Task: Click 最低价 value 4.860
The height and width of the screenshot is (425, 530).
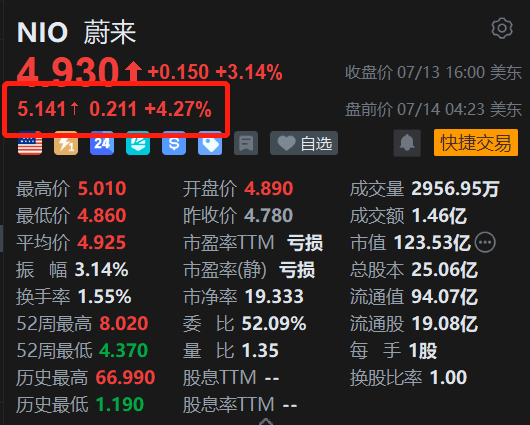Action: point(102,216)
